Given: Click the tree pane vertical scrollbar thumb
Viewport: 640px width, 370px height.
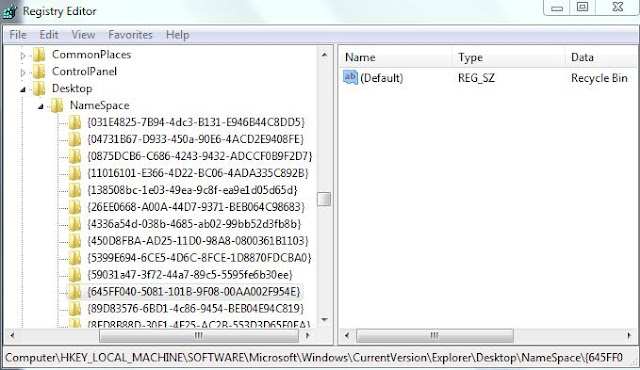Looking at the screenshot, I should coord(324,199).
